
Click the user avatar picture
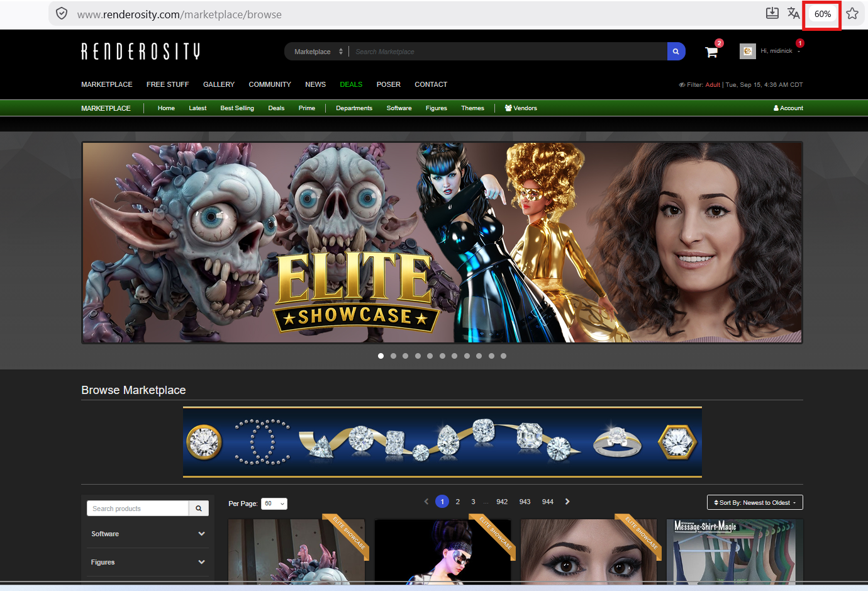[748, 52]
